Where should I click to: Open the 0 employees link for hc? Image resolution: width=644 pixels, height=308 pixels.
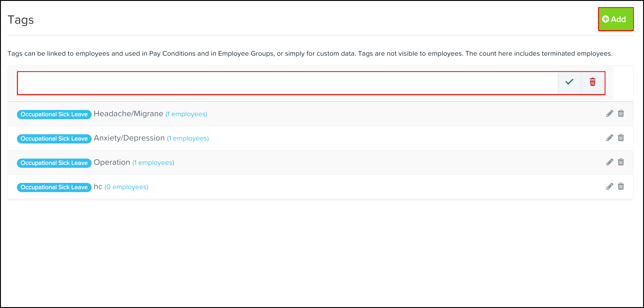click(126, 187)
